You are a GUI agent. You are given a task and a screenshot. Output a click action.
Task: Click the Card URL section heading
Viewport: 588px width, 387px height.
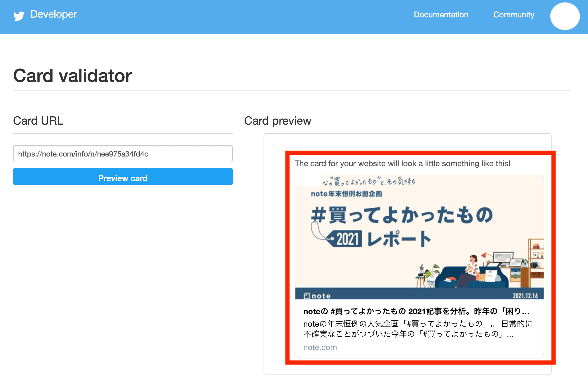pos(38,121)
